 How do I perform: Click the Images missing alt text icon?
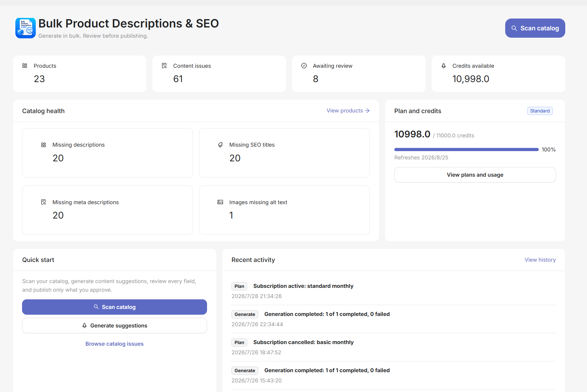click(220, 202)
